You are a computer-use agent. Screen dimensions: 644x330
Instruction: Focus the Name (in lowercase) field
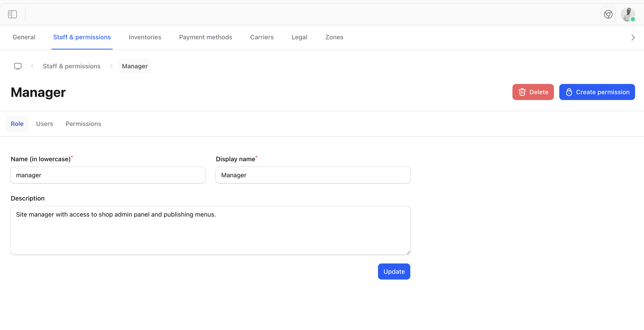click(108, 175)
